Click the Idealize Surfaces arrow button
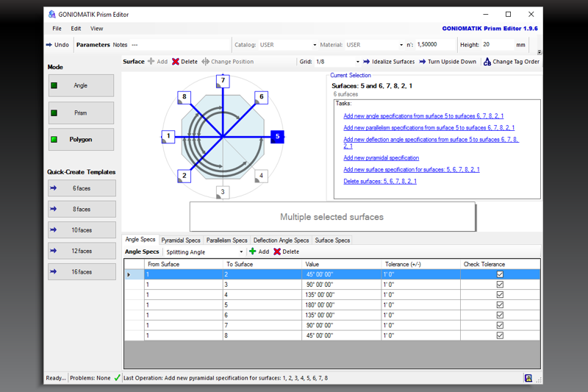This screenshot has height=392, width=588. (x=389, y=62)
